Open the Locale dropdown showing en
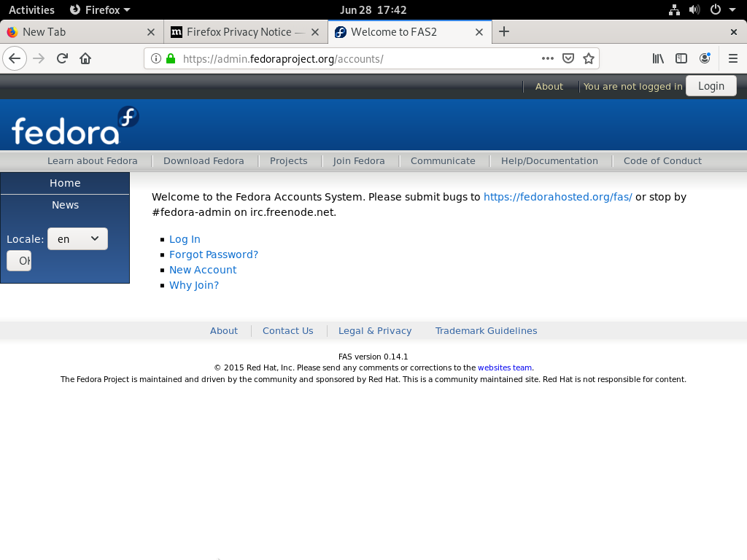This screenshot has height=560, width=747. 77,239
